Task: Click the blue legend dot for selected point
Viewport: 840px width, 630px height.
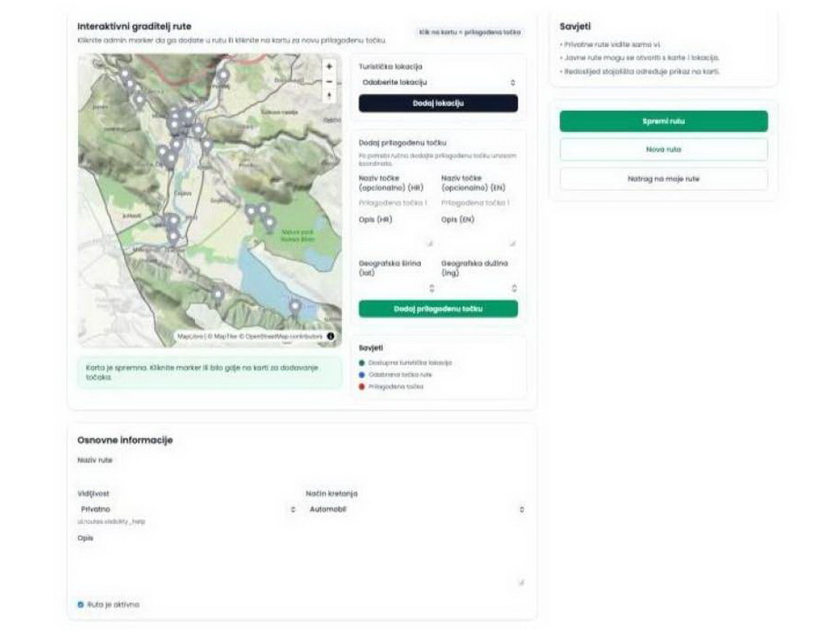Action: pyautogui.click(x=362, y=374)
